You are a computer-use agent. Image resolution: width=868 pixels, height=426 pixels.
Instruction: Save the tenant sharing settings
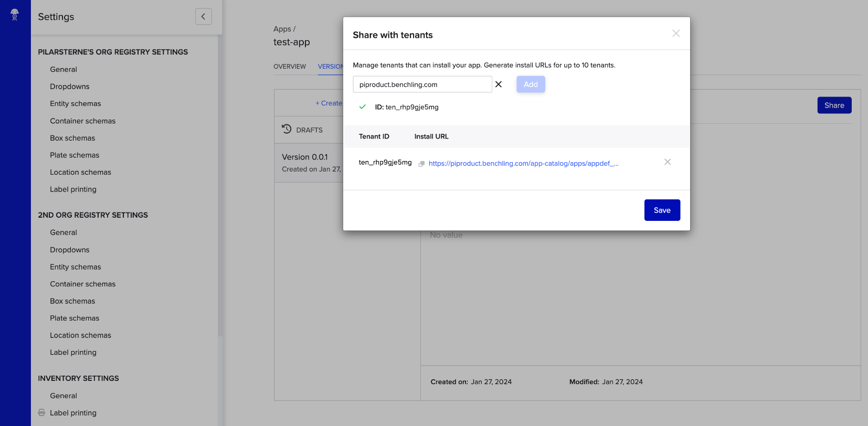coord(662,210)
